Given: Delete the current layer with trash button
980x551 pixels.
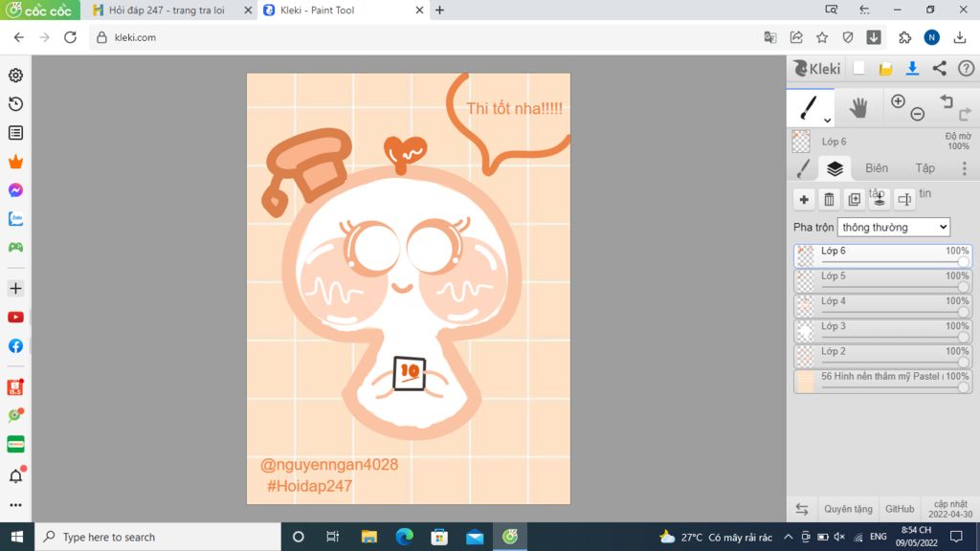Looking at the screenshot, I should click(829, 199).
